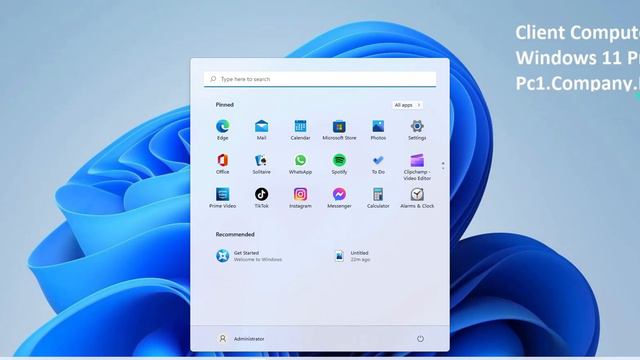Open Solitaire game
640x360 pixels.
261,164
